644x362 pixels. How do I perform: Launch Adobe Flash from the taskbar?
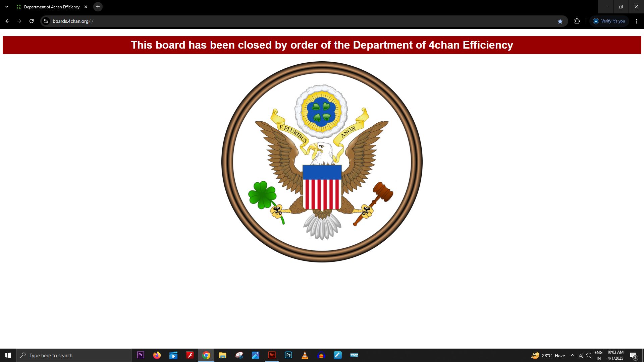[190, 355]
